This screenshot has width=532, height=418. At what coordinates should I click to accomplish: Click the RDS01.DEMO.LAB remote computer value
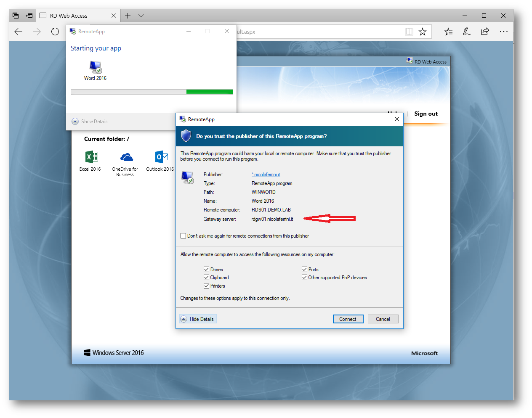click(x=271, y=210)
